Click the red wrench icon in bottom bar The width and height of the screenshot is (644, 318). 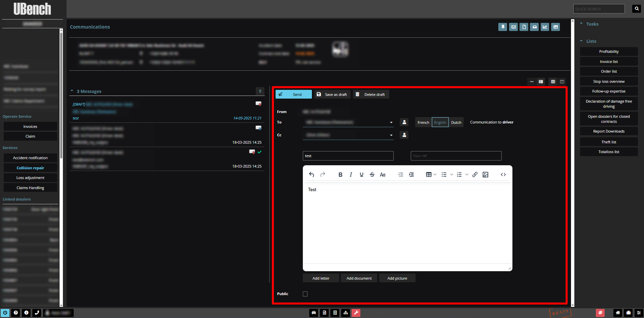click(x=356, y=313)
